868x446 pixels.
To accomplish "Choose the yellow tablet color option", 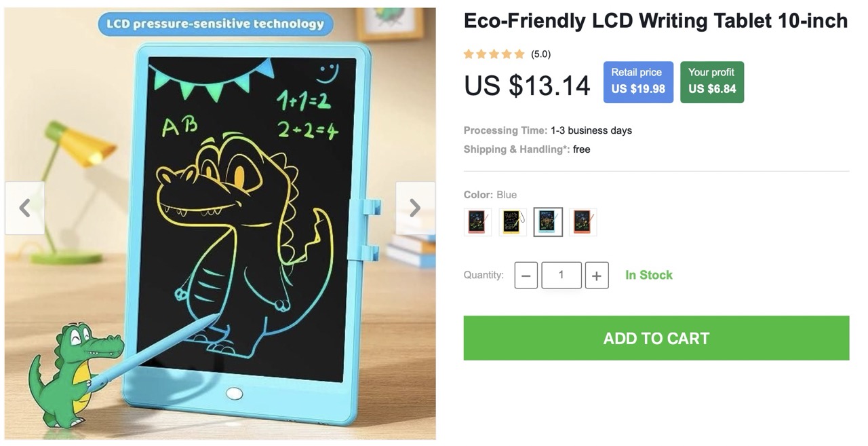I will tap(513, 222).
